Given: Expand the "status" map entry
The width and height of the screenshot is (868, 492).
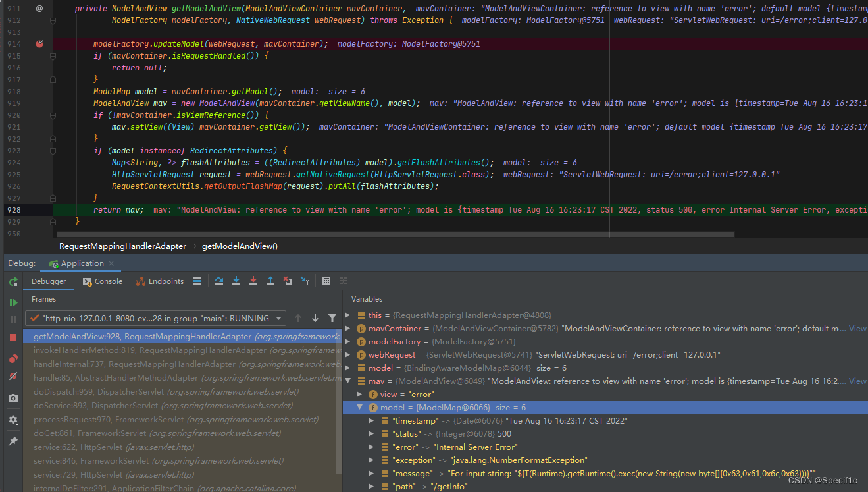Looking at the screenshot, I should pyautogui.click(x=372, y=434).
